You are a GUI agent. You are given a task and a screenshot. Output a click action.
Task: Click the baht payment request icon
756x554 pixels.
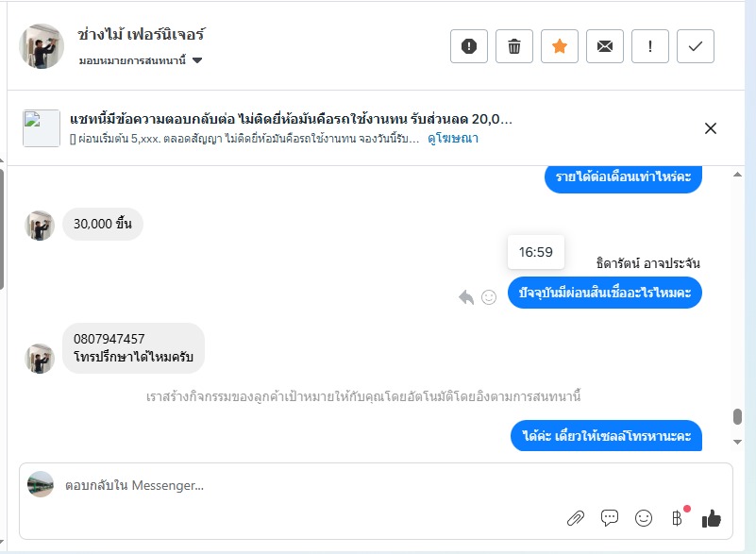(x=677, y=517)
